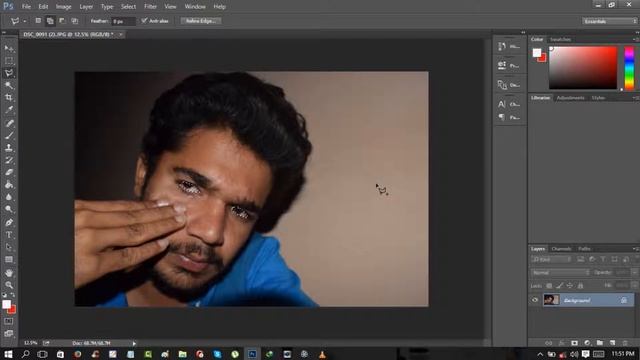Select the Paint Bucket tool
Image resolution: width=640 pixels, height=360 pixels.
[x=9, y=184]
